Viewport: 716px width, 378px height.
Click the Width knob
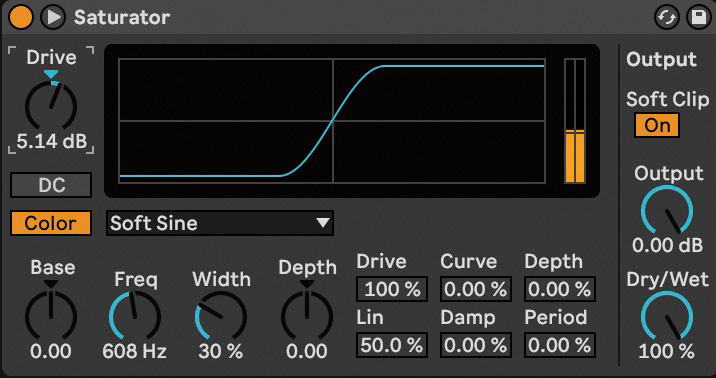click(x=221, y=316)
